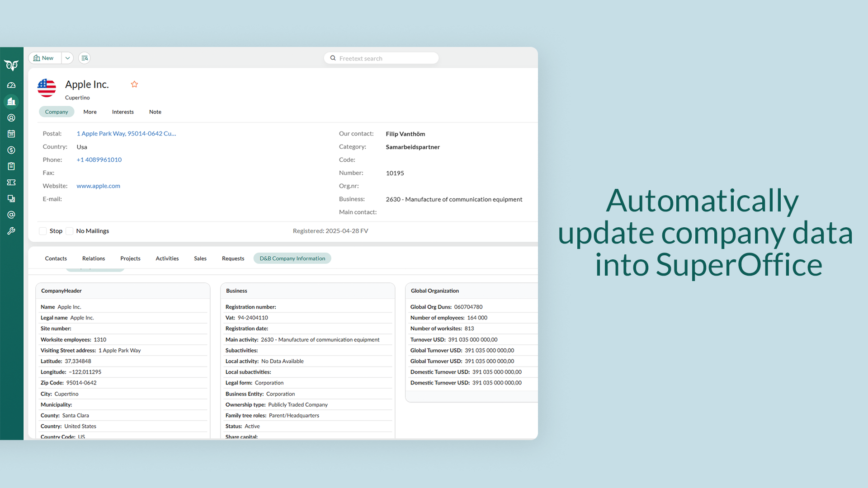The image size is (868, 488).
Task: Open the Selection icon in sidebar
Action: (x=11, y=199)
